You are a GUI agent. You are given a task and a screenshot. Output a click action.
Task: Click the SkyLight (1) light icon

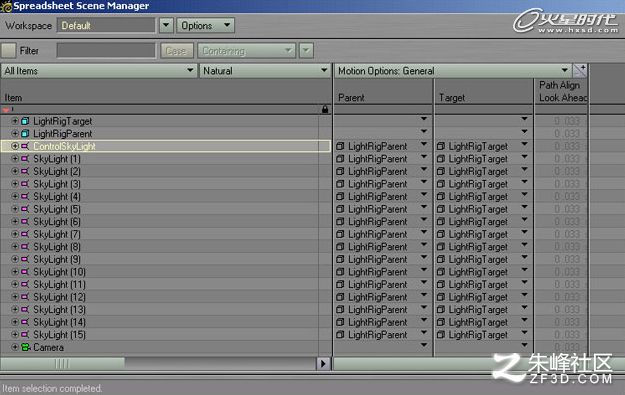pos(25,159)
